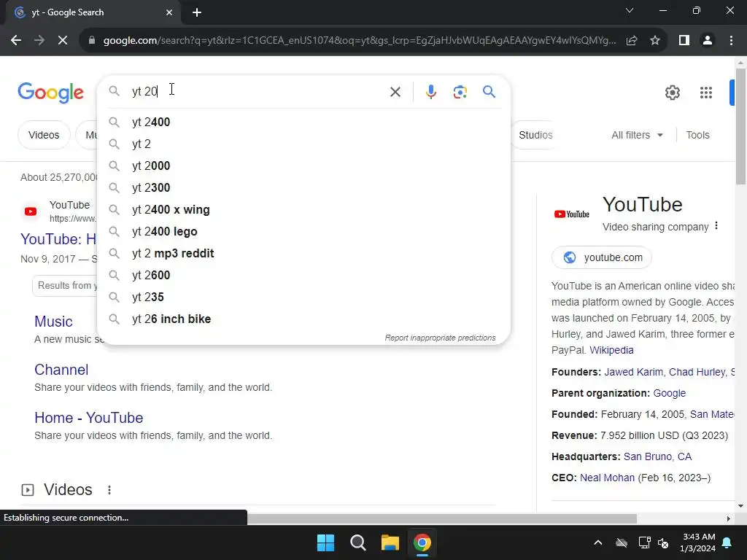Viewport: 747px width, 560px height.
Task: Select suggestion yt 2600
Action: tap(303, 275)
